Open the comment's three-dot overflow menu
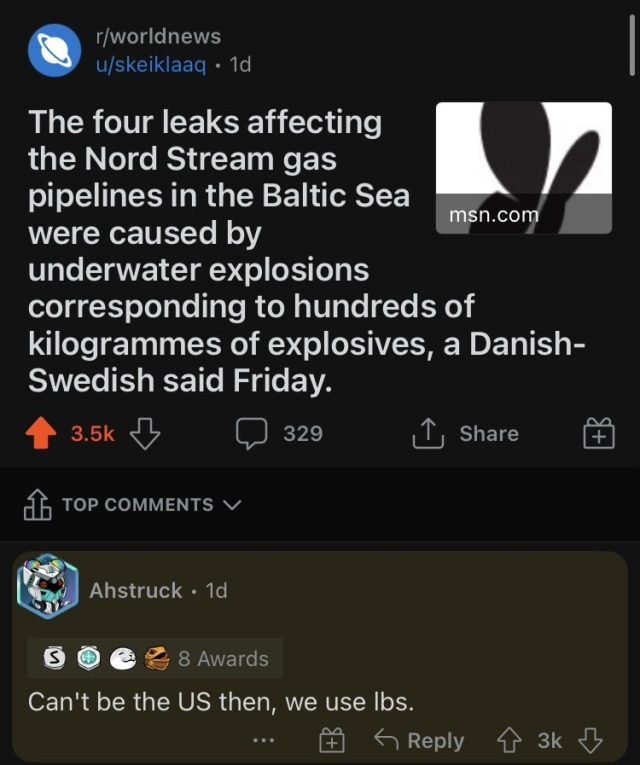This screenshot has height=765, width=640. click(263, 741)
